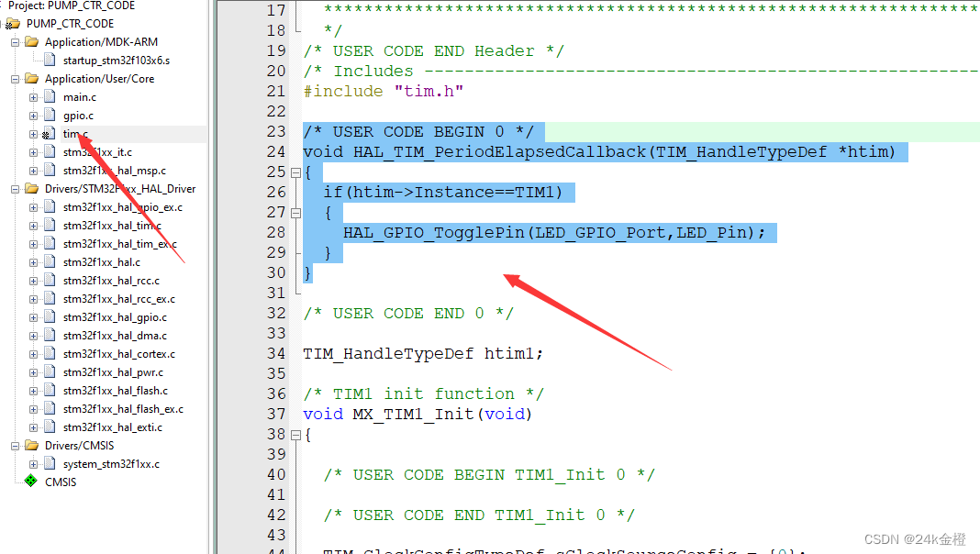The height and width of the screenshot is (554, 980).
Task: Click the gpio.c file icon
Action: click(x=50, y=115)
